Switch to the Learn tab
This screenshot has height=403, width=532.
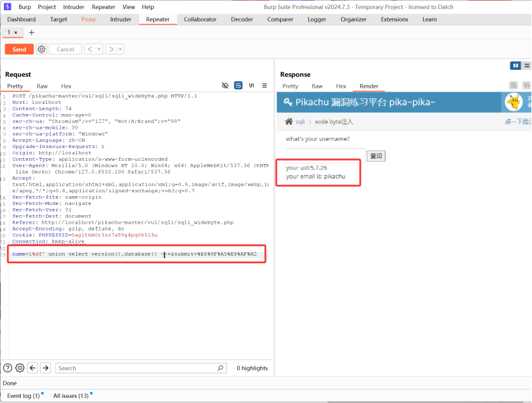[x=429, y=19]
